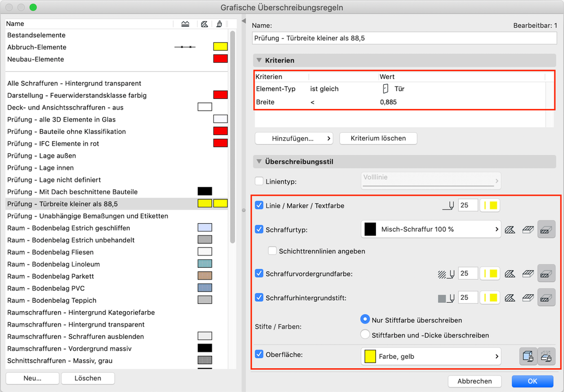Enable Schichttrennlinien angeben

pos(272,251)
